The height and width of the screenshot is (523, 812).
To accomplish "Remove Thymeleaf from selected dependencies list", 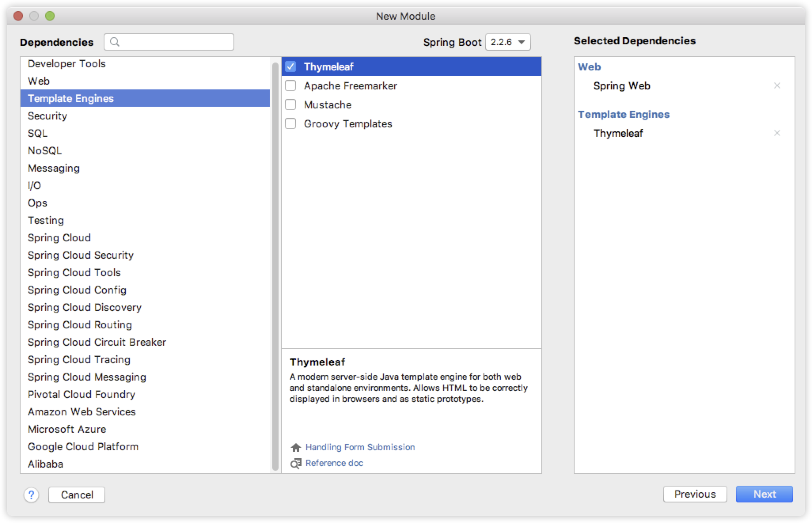I will click(x=777, y=133).
